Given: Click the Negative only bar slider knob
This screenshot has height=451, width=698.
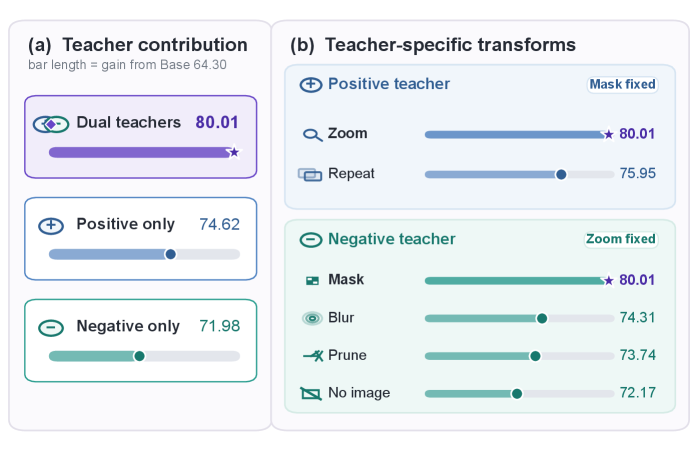Looking at the screenshot, I should [139, 356].
